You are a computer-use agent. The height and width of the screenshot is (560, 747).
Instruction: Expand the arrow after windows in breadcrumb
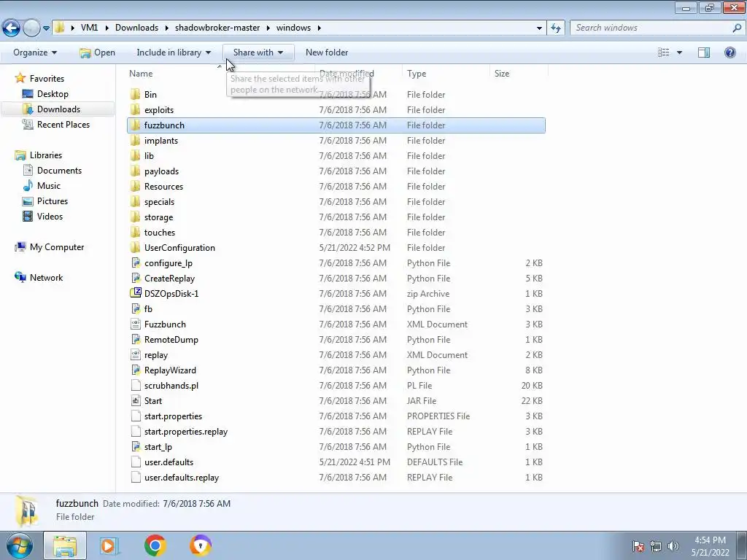coord(320,28)
